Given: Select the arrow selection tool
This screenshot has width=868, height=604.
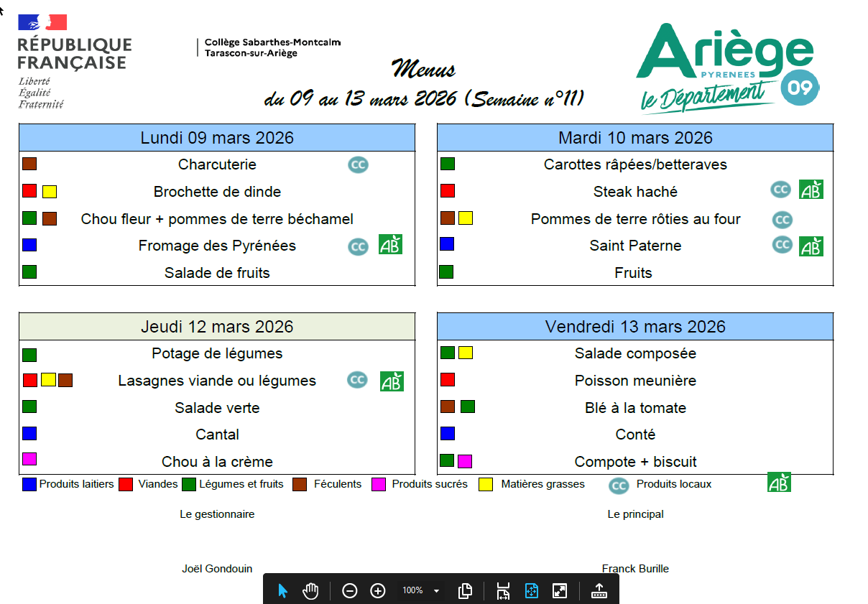Looking at the screenshot, I should (x=282, y=590).
